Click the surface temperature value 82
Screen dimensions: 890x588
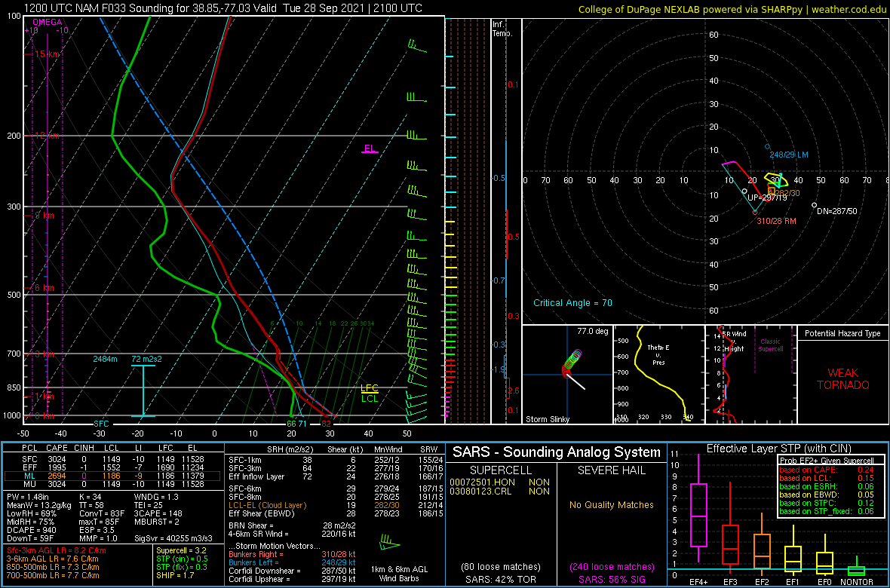click(326, 424)
